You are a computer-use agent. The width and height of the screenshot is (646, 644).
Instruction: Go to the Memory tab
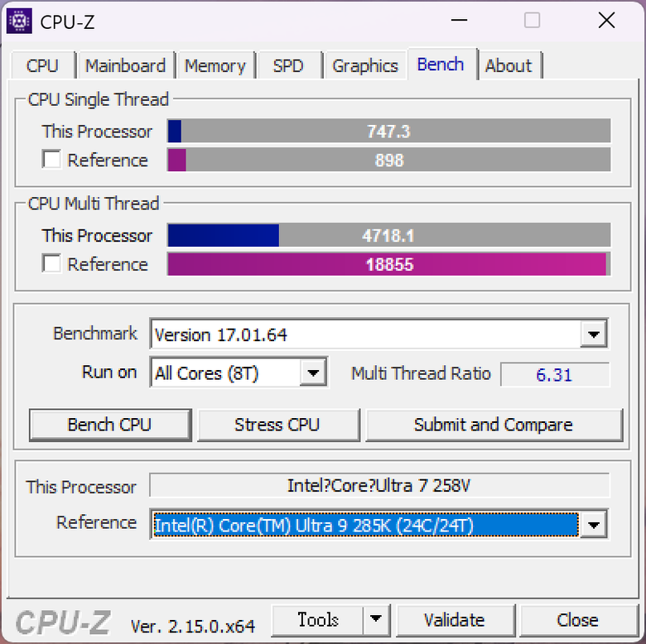(215, 65)
